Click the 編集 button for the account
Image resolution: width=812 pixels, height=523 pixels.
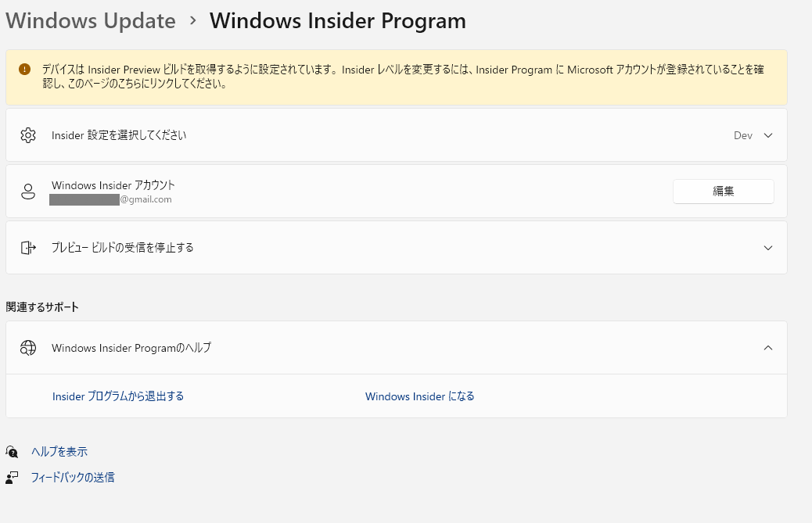(x=724, y=192)
